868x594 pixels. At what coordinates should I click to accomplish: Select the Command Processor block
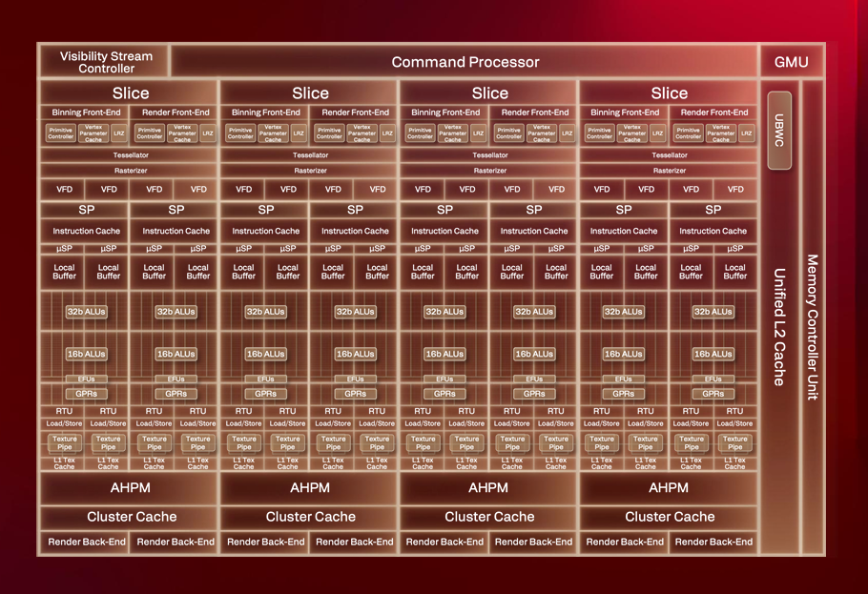(x=465, y=63)
